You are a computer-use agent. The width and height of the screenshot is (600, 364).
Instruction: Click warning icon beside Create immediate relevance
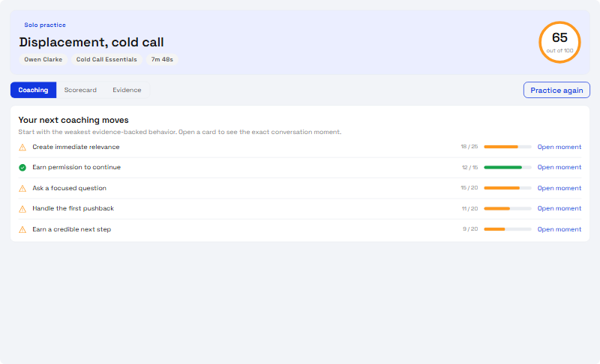(x=22, y=147)
